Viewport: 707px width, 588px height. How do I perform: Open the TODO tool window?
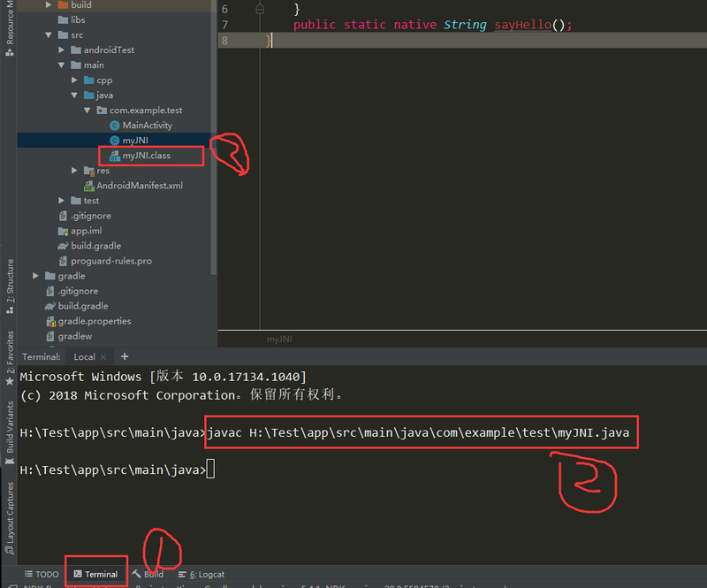pos(42,574)
